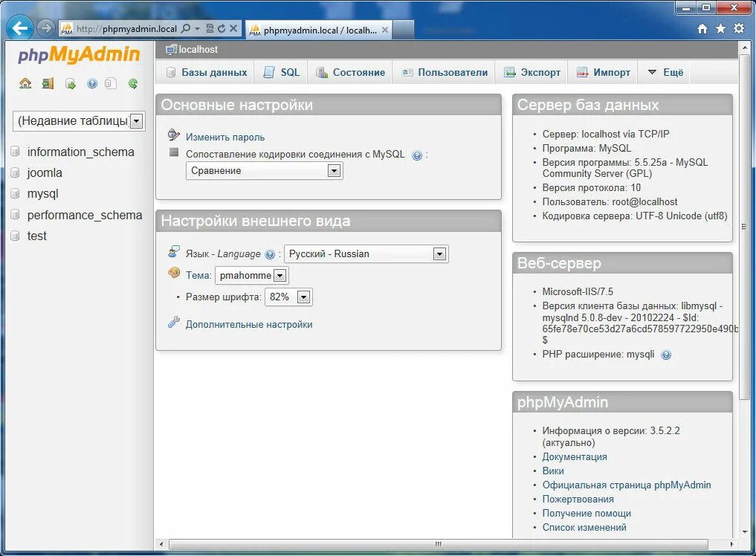Click the phpMyAdmin home icon in sidebar

(x=25, y=83)
